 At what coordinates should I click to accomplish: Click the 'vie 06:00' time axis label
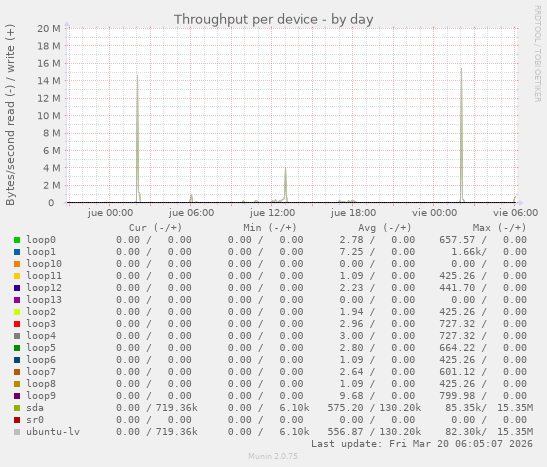tap(515, 213)
